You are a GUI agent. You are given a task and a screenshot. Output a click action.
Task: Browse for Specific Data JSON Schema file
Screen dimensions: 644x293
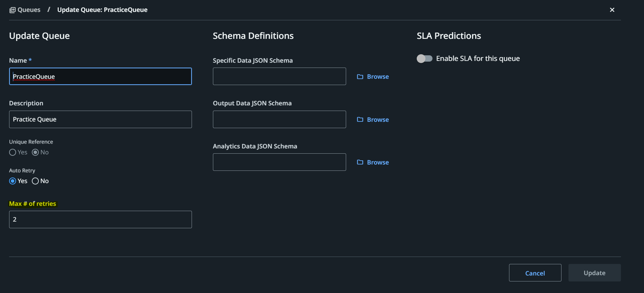tap(378, 77)
